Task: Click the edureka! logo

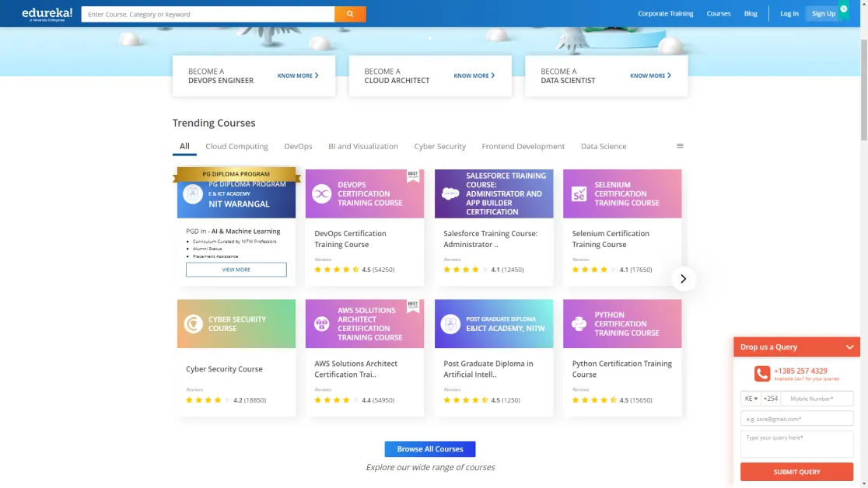Action: [47, 14]
